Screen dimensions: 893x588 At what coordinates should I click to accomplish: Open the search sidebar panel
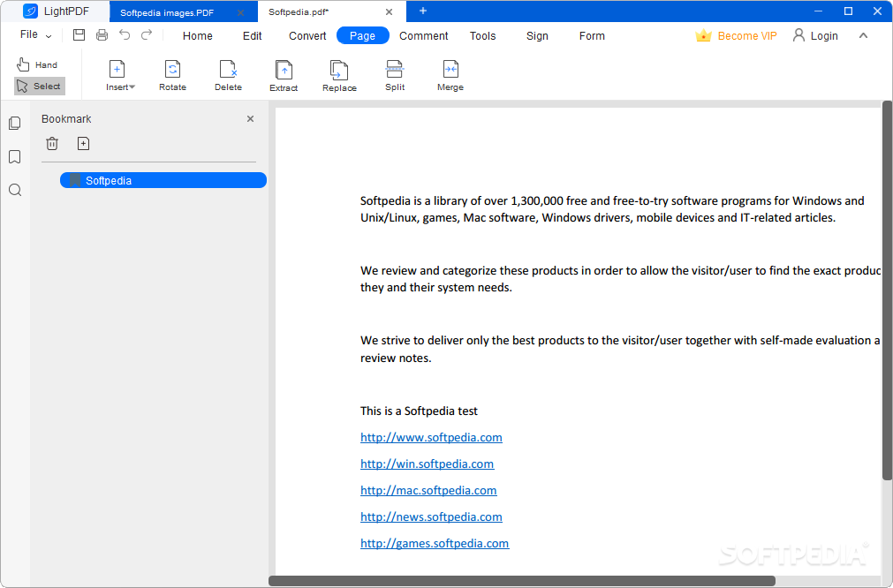click(x=15, y=190)
